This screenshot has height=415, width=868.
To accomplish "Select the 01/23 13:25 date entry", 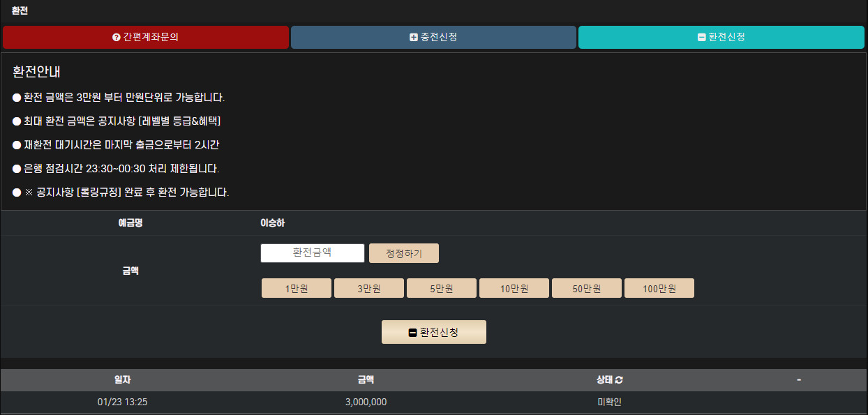I will (x=123, y=402).
